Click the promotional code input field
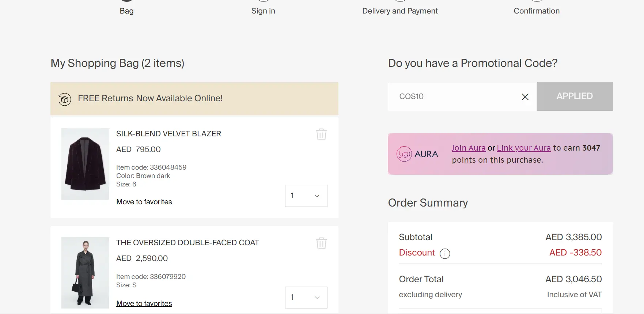Viewport: 644px width, 314px height. (x=457, y=97)
